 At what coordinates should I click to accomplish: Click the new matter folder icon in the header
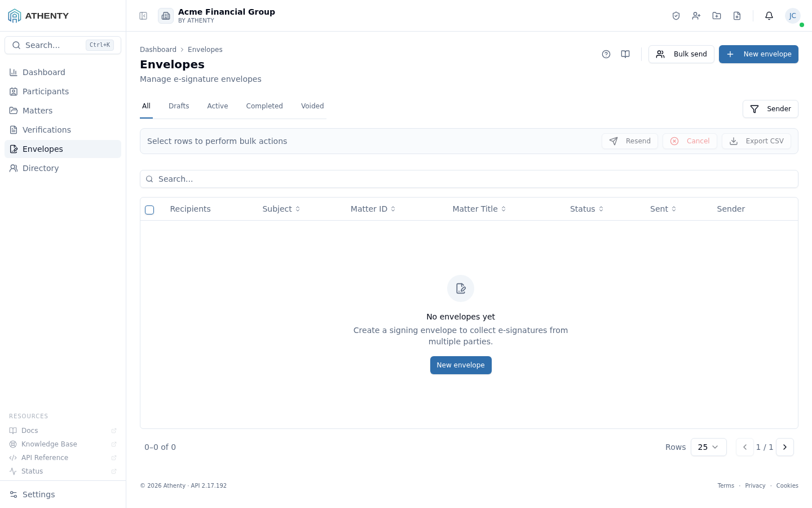point(717,16)
